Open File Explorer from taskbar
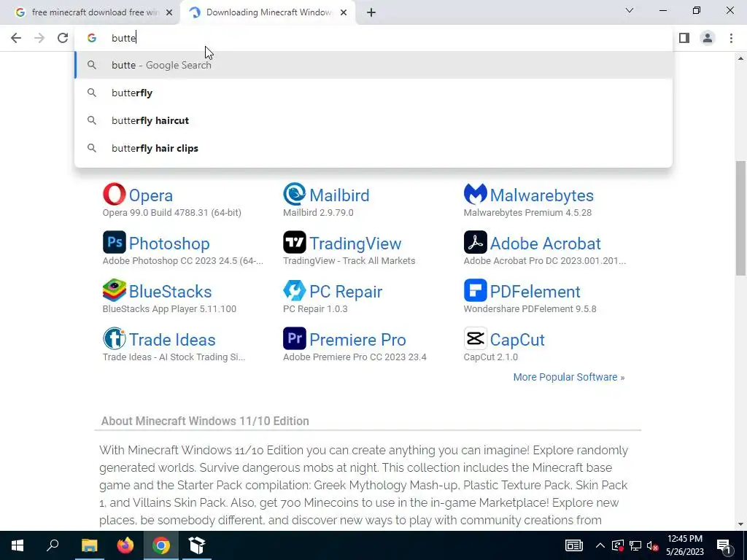The height and width of the screenshot is (560, 747). (x=89, y=545)
